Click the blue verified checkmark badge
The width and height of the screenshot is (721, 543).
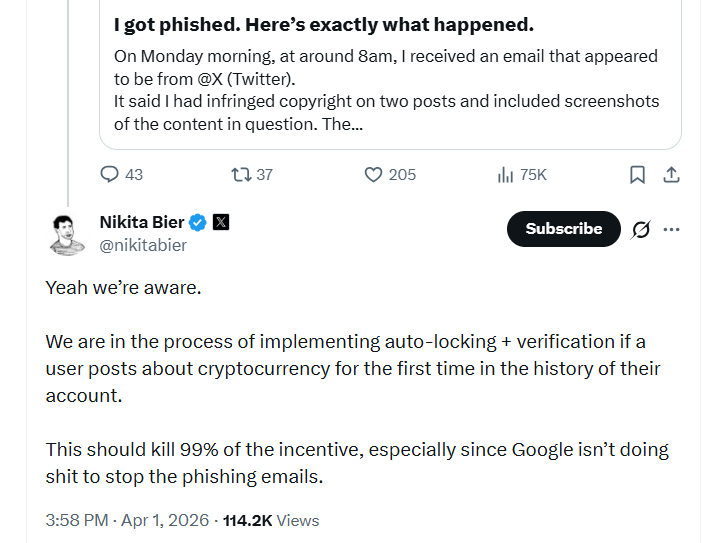pyautogui.click(x=199, y=222)
